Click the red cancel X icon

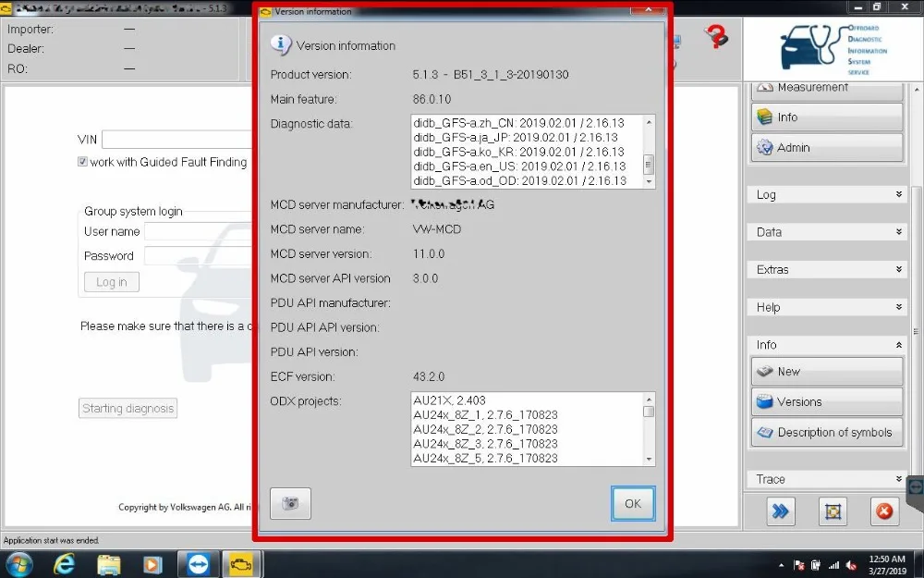coord(884,511)
